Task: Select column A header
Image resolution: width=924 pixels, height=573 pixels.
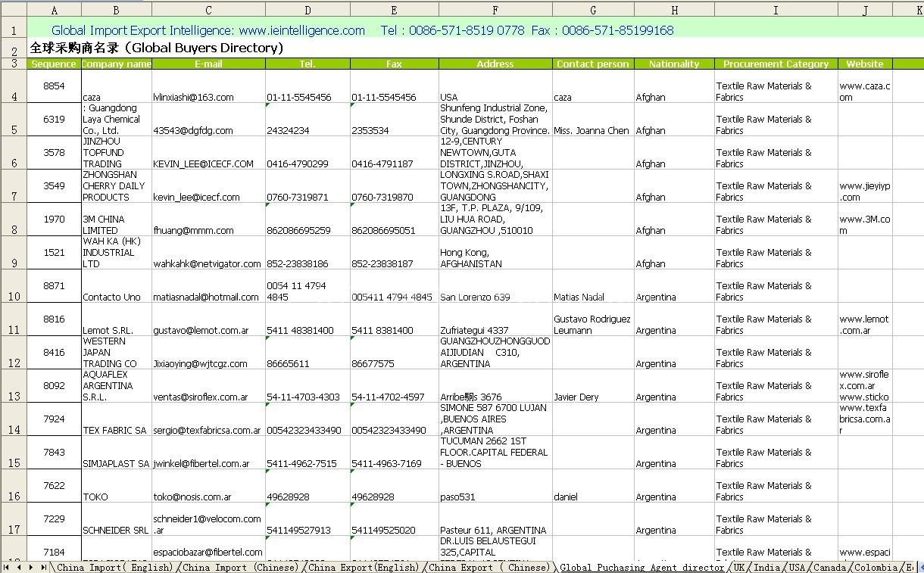Action: tap(54, 9)
